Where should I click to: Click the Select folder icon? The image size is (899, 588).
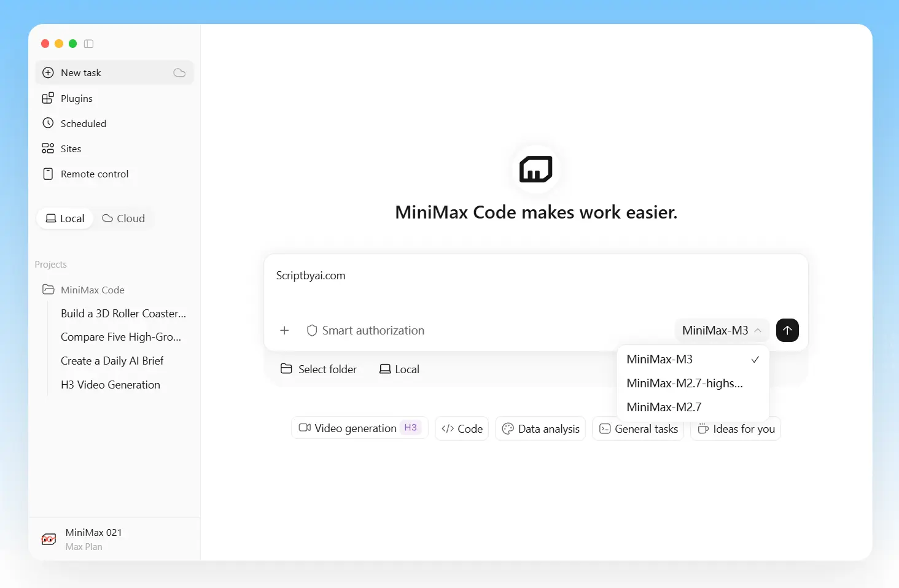[286, 369]
